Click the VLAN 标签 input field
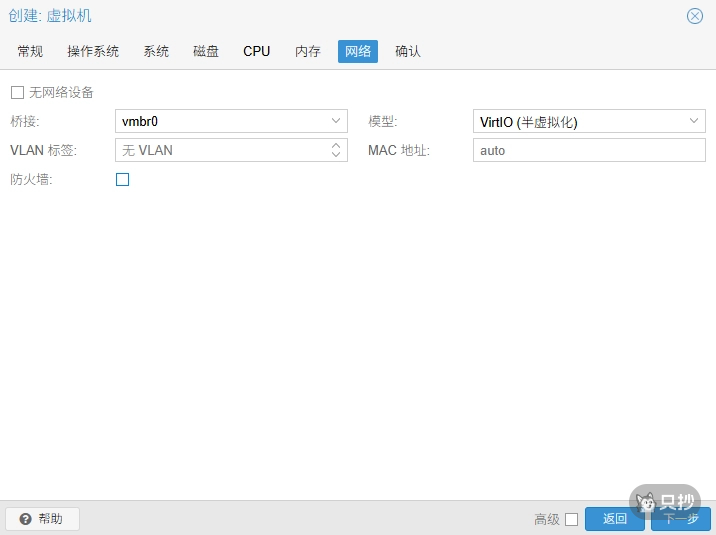Viewport: 716px width, 535px height. pyautogui.click(x=220, y=150)
